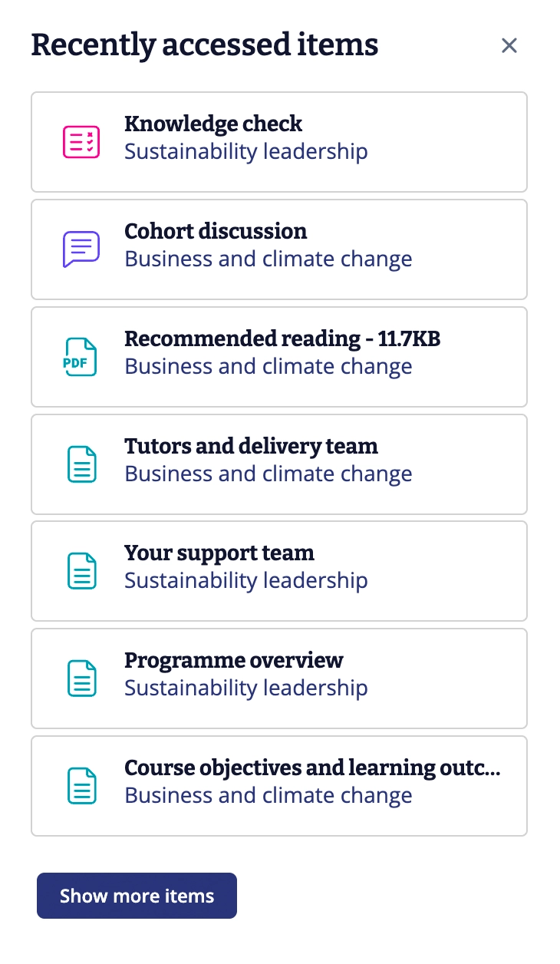Close the Recently accessed items panel
The image size is (560, 964).
(x=509, y=46)
